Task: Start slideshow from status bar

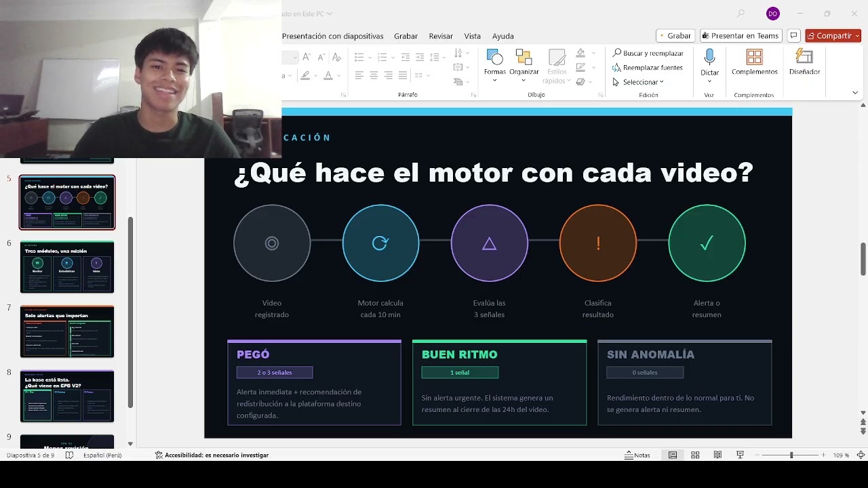Action: (x=740, y=455)
